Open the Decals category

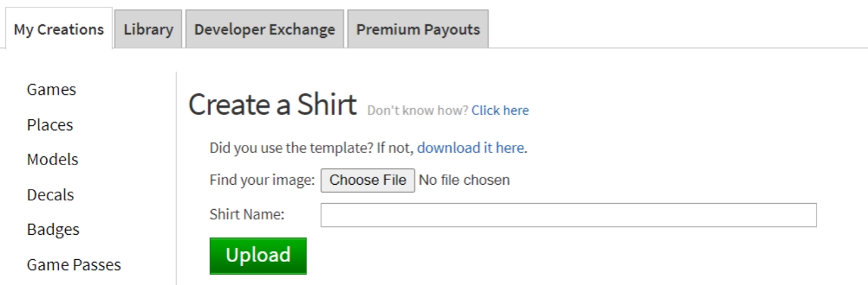pos(50,195)
